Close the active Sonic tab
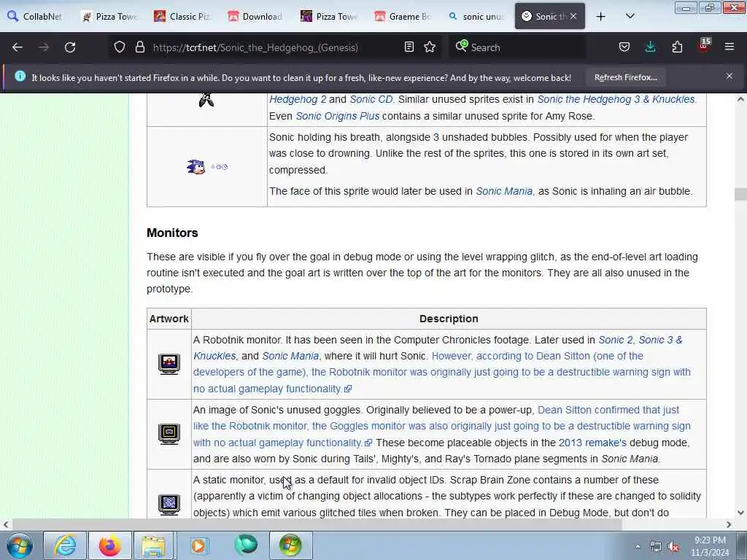747x560 pixels. pos(573,16)
